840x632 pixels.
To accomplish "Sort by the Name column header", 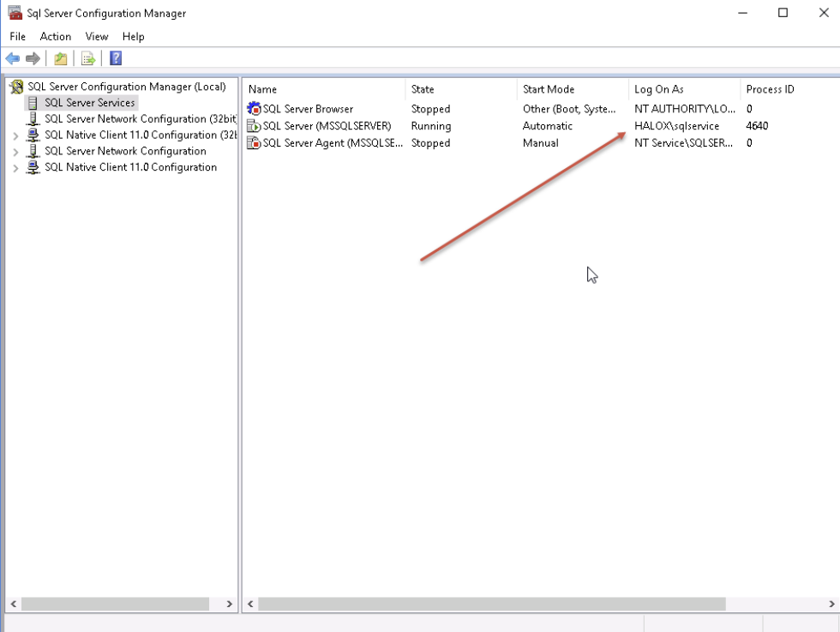I will point(325,89).
